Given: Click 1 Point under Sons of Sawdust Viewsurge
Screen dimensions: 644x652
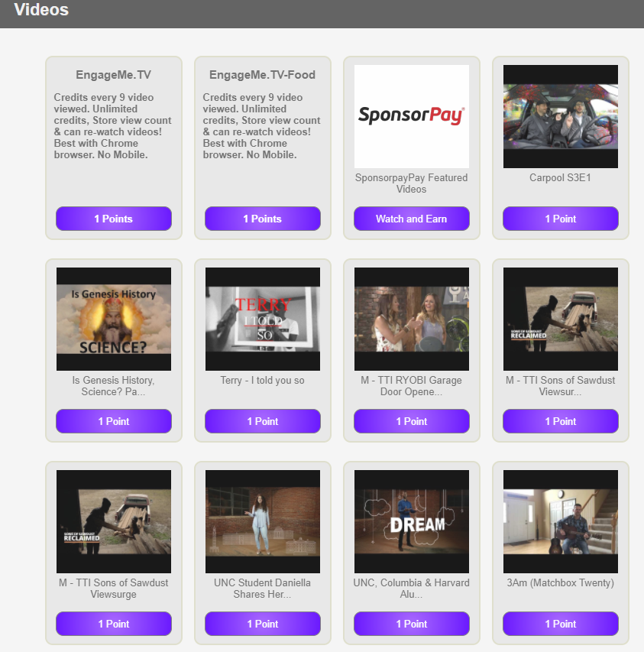Looking at the screenshot, I should (113, 624).
